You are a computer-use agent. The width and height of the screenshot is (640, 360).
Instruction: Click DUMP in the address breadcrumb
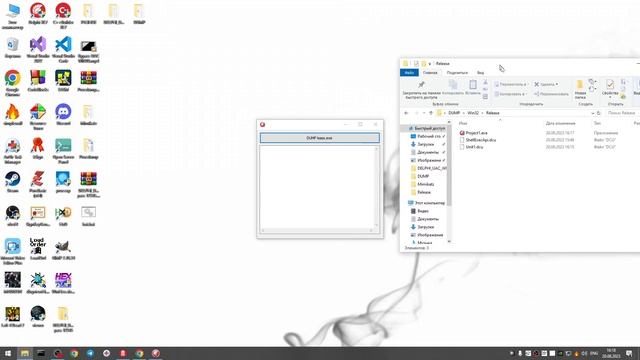click(454, 113)
